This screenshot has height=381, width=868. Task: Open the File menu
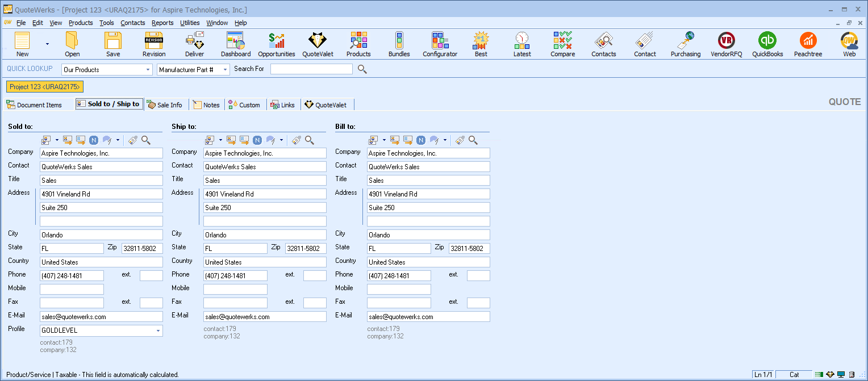tap(21, 23)
